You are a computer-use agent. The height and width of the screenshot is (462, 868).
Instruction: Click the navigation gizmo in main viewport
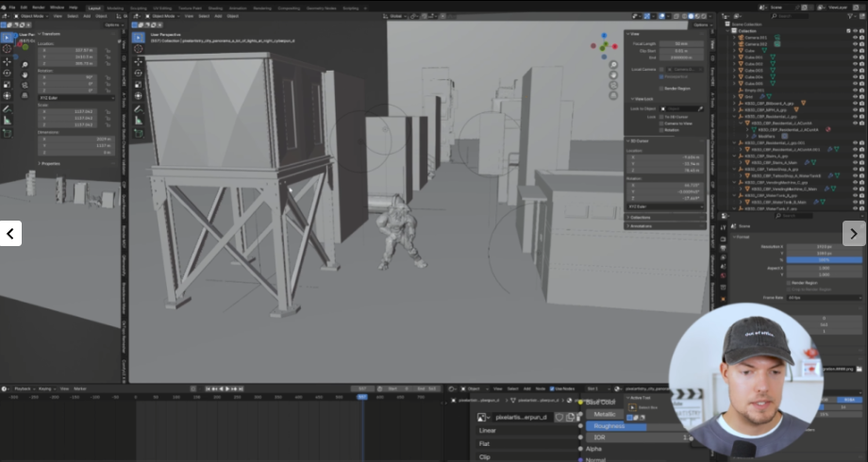pyautogui.click(x=603, y=44)
